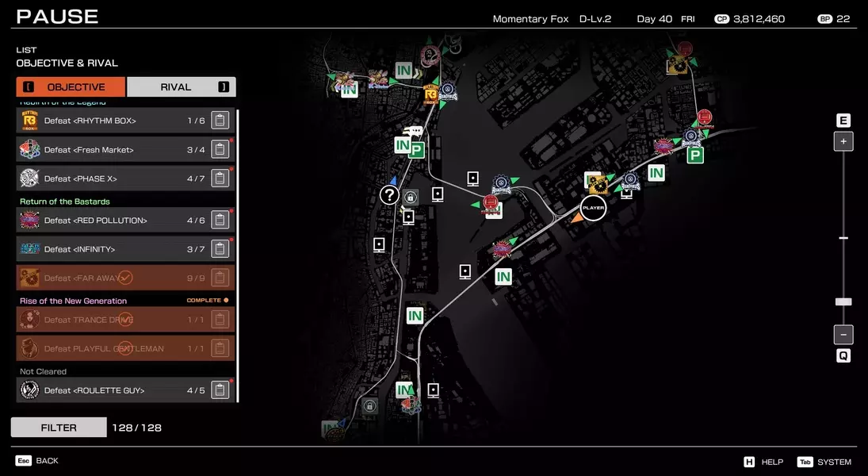Choose the Defeat ROULETTE GUY objective

(111, 390)
